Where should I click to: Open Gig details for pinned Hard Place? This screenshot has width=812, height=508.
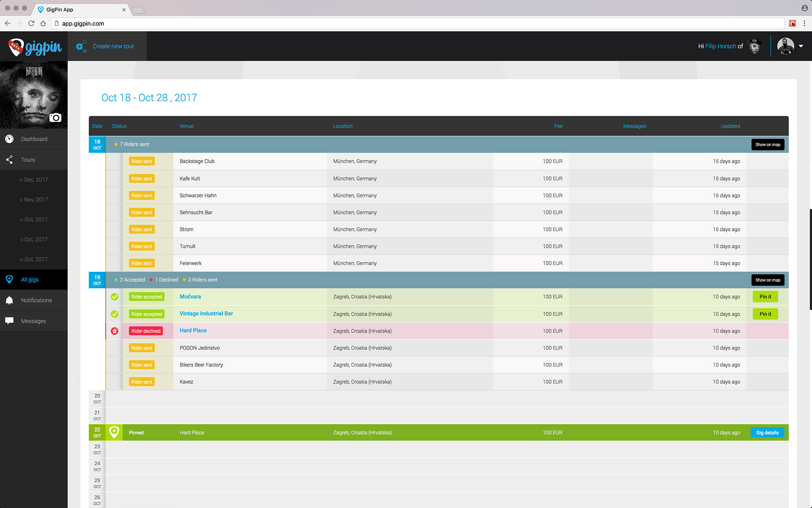pos(767,433)
